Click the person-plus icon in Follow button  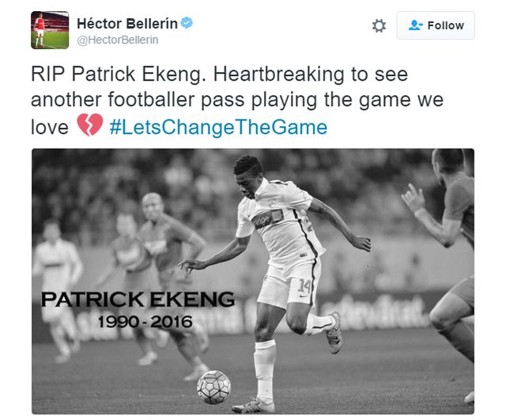[x=415, y=25]
